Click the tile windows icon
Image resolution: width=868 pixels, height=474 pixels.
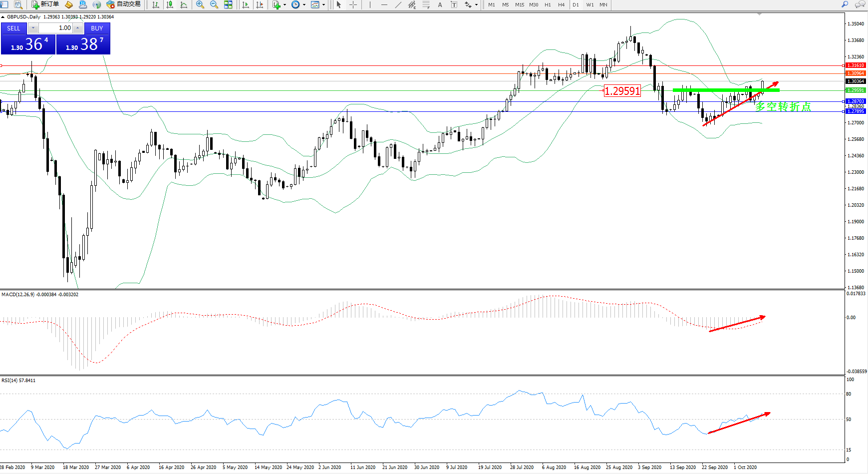(x=228, y=4)
